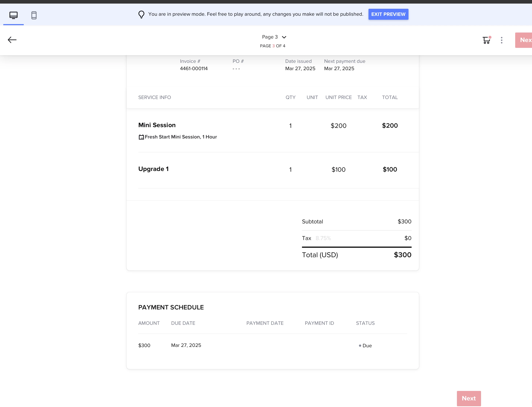The image size is (532, 407).
Task: Click the invoice number 4461-000114
Action: (194, 69)
